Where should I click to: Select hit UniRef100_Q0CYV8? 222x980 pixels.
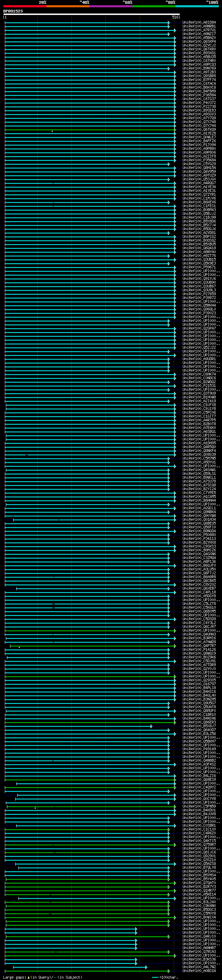[199, 799]
